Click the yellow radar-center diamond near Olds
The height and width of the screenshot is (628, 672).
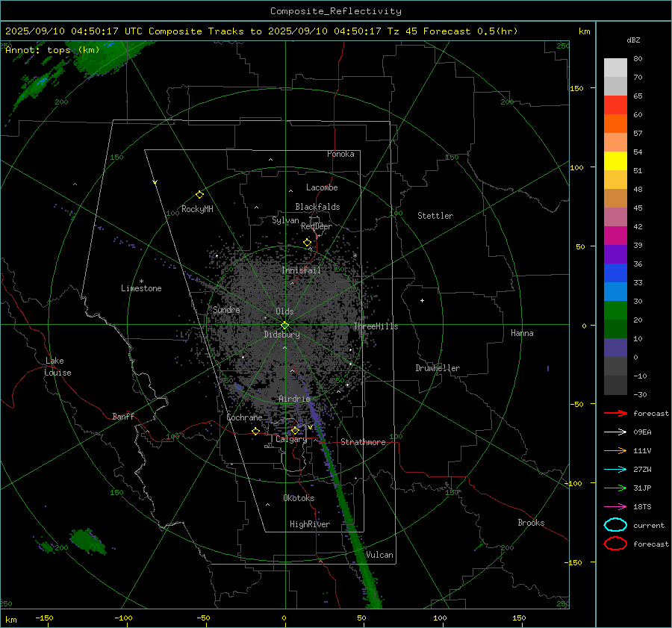(284, 325)
